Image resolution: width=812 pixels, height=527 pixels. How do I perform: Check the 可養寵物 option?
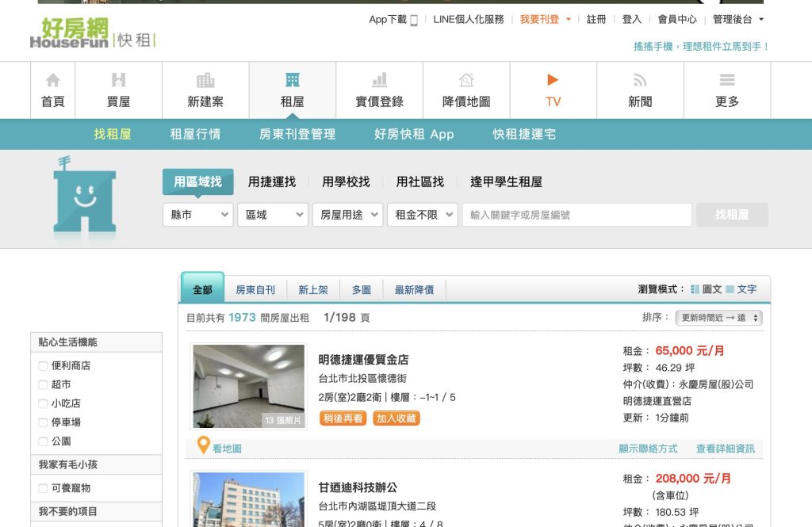coord(44,488)
